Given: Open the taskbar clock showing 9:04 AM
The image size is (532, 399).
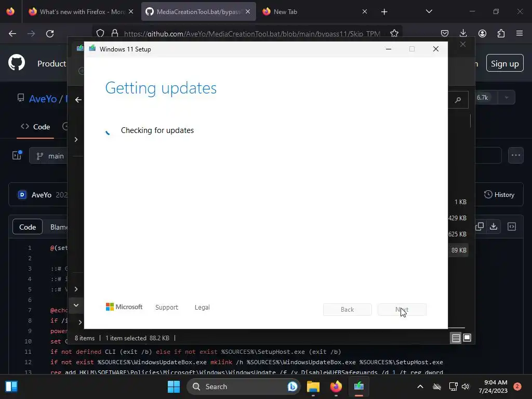Looking at the screenshot, I should tap(493, 387).
